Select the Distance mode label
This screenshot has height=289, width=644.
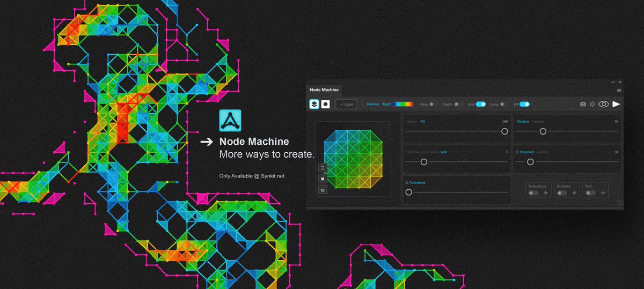coord(523,122)
